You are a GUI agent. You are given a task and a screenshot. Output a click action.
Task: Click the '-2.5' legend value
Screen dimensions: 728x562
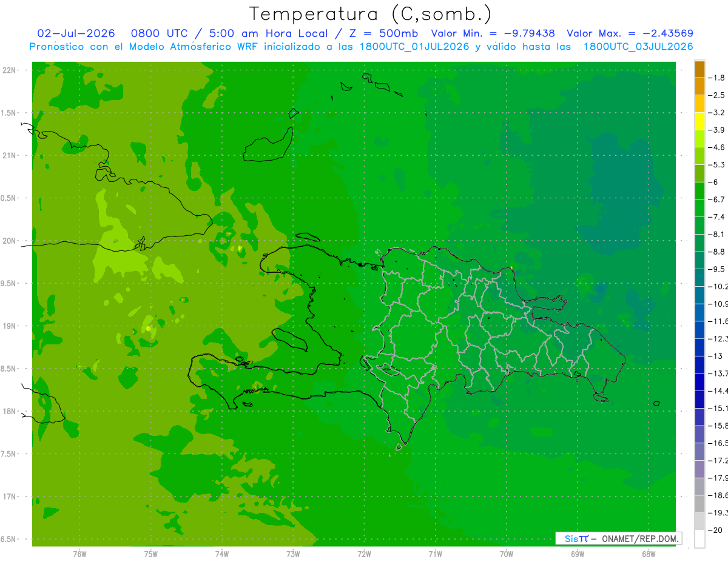pyautogui.click(x=717, y=95)
